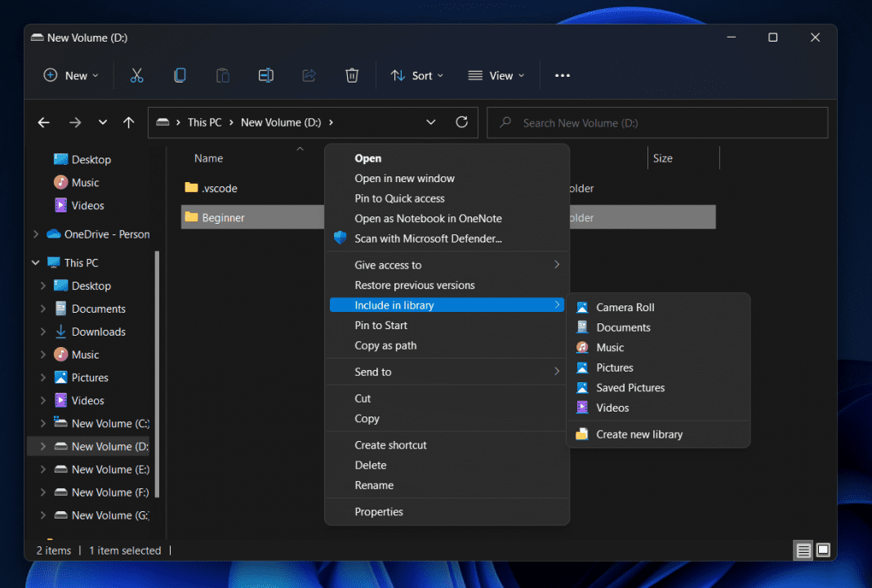Switch to details view using status bar toggle

click(803, 550)
